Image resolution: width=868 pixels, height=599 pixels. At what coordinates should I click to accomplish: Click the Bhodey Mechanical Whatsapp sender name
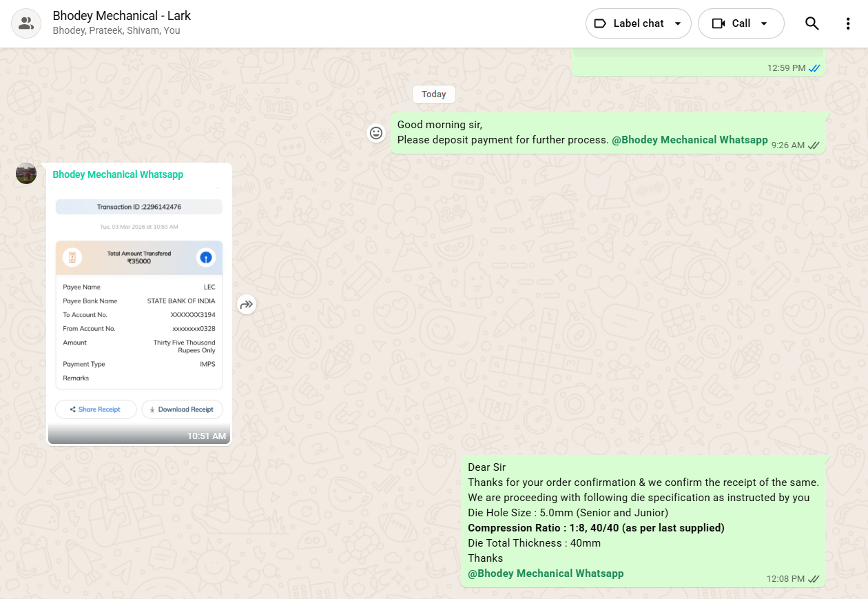(x=118, y=174)
